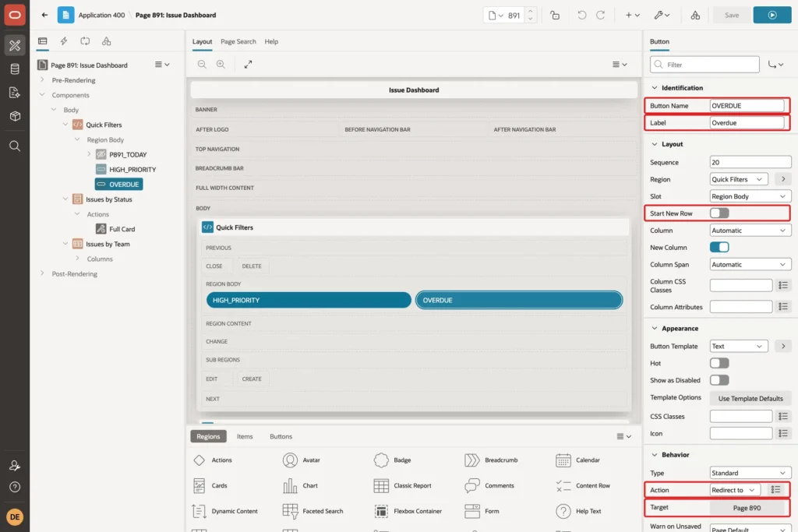The image size is (798, 532).
Task: Open Gallery packaged apps icon
Action: pyautogui.click(x=15, y=116)
